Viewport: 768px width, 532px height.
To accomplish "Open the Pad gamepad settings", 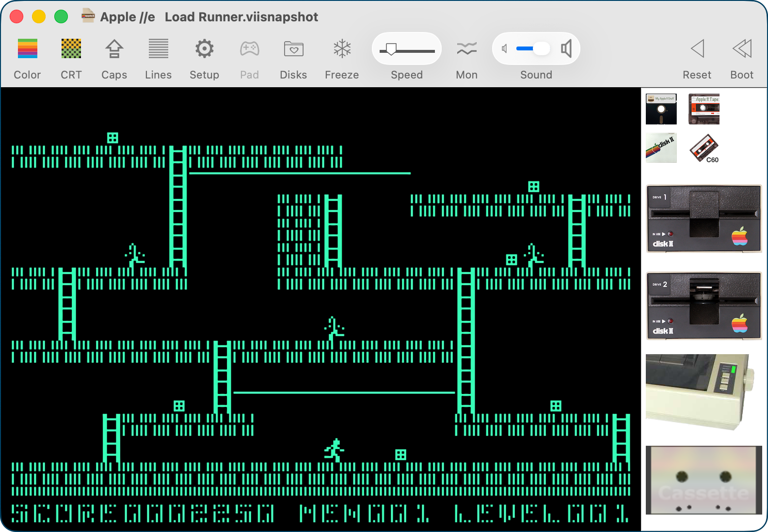I will (x=249, y=49).
